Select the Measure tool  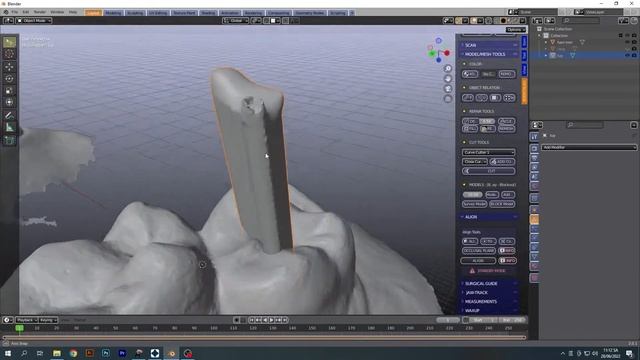click(9, 127)
